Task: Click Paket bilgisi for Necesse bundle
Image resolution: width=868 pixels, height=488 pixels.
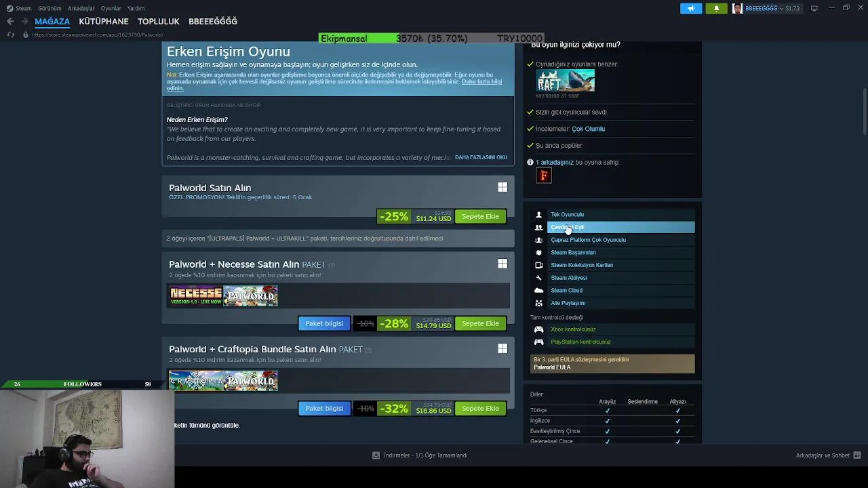Action: click(x=324, y=323)
